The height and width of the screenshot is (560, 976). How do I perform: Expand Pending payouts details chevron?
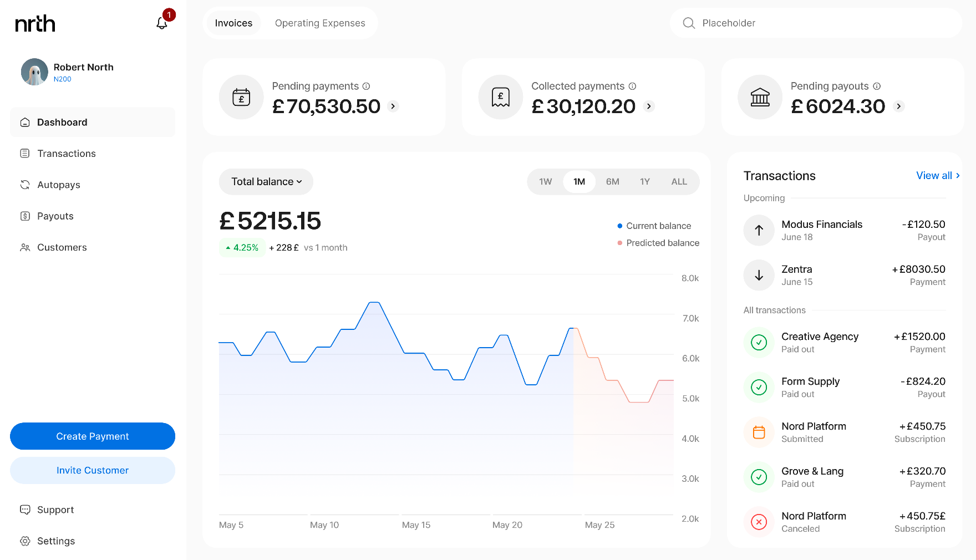(899, 106)
